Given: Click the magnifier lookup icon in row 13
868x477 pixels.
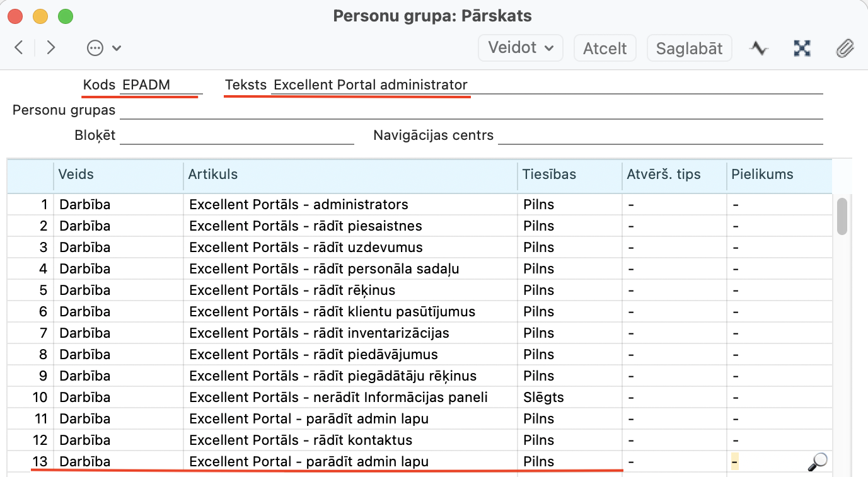Looking at the screenshot, I should [817, 462].
